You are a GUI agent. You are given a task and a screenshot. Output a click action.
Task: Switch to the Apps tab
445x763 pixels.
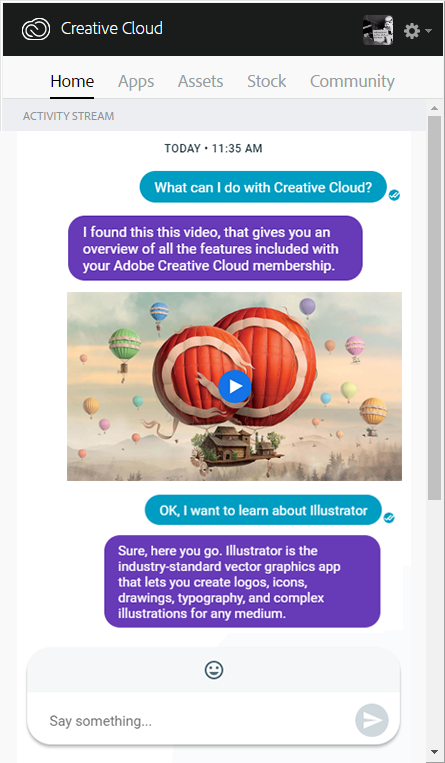(x=136, y=81)
